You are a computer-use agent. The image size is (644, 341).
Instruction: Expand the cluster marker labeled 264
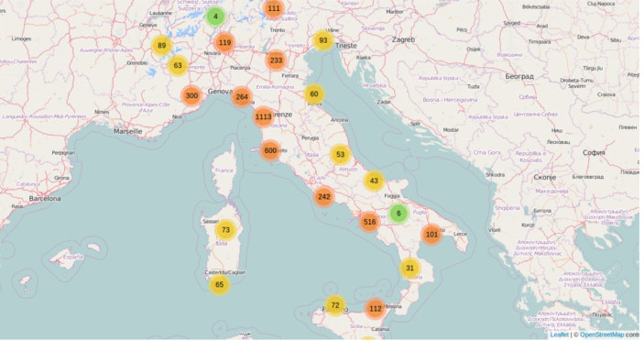point(242,97)
